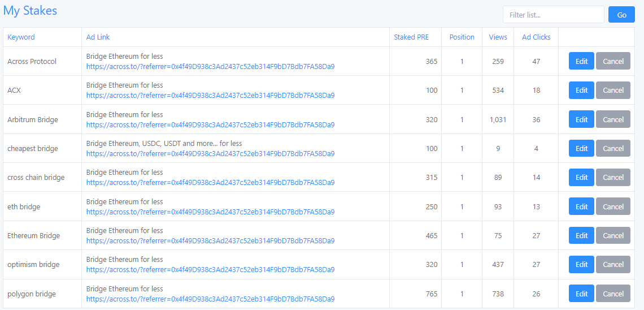Open the across.to link in Ethereum Bridge row
The image size is (644, 310).
[210, 240]
